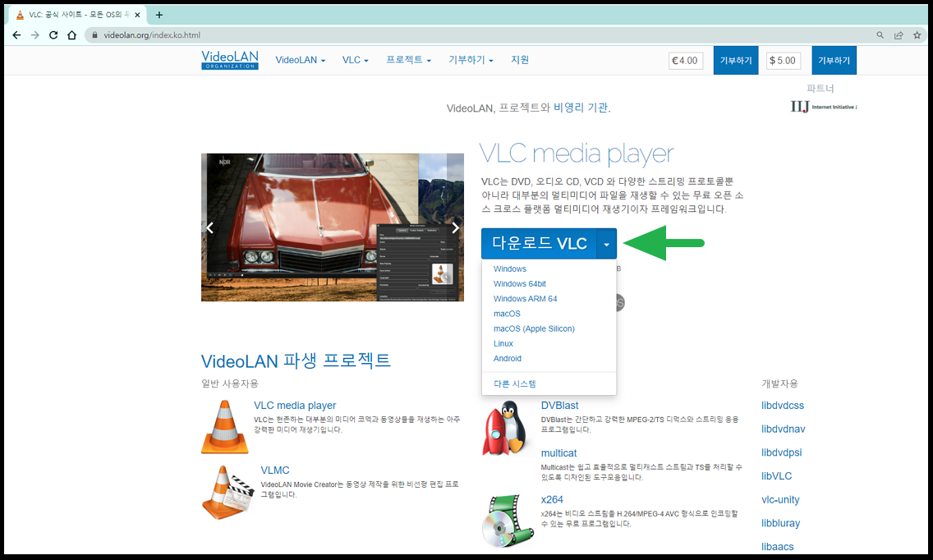Screen dimensions: 933x560
Task: Open the multicat project link
Action: pos(558,453)
